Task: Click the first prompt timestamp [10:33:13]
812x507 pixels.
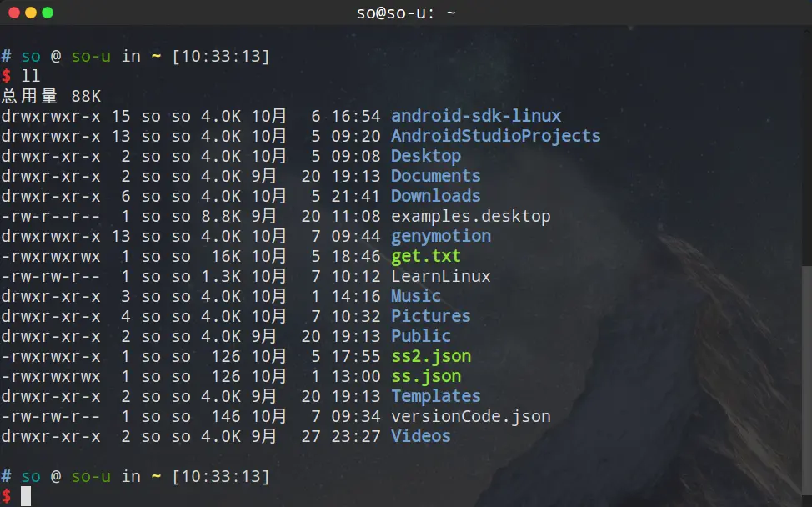Action: point(221,56)
